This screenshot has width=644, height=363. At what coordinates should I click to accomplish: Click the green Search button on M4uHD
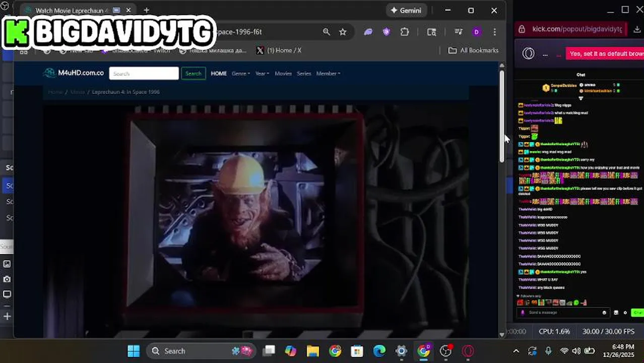point(194,74)
